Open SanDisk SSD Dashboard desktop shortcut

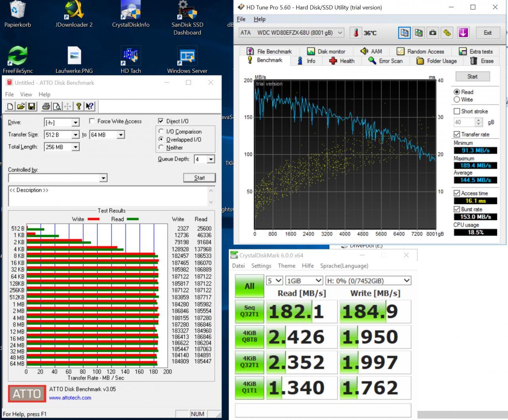pos(187,18)
